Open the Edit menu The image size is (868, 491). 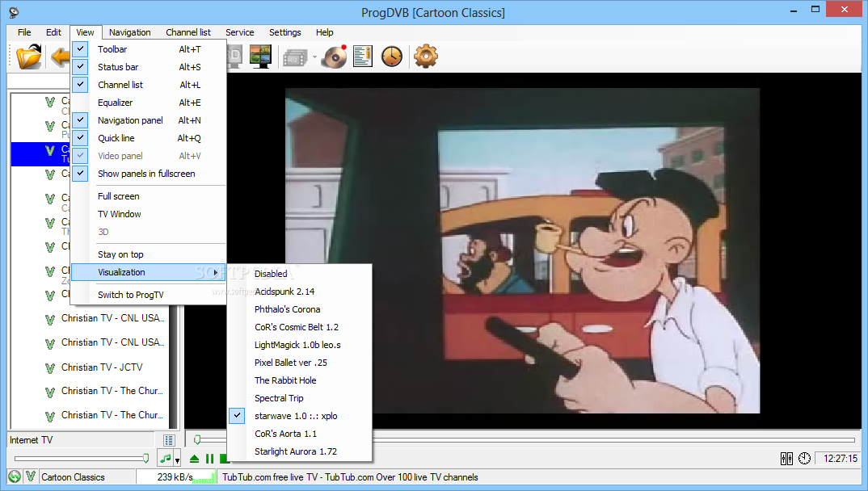pos(53,32)
